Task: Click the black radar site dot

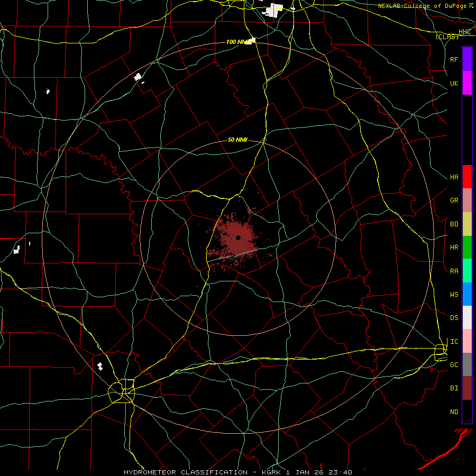Action: (239, 237)
